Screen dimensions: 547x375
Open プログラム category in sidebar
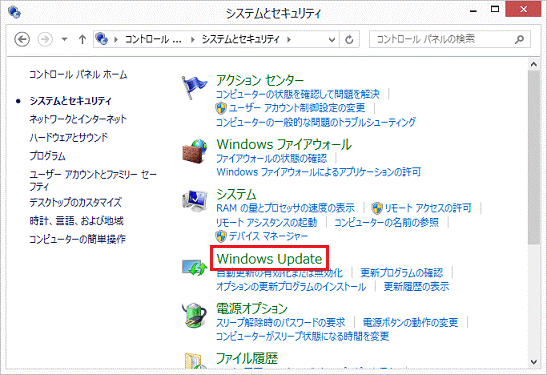pyautogui.click(x=47, y=156)
